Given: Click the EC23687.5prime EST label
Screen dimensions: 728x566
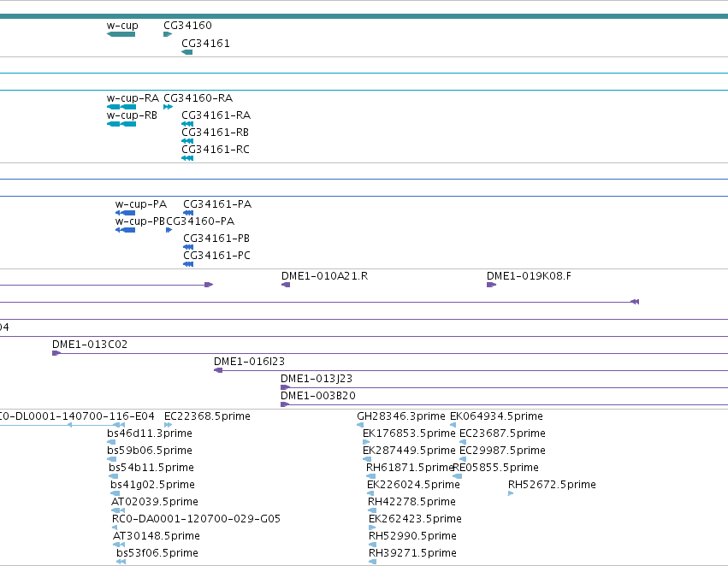Looking at the screenshot, I should click(x=502, y=433).
